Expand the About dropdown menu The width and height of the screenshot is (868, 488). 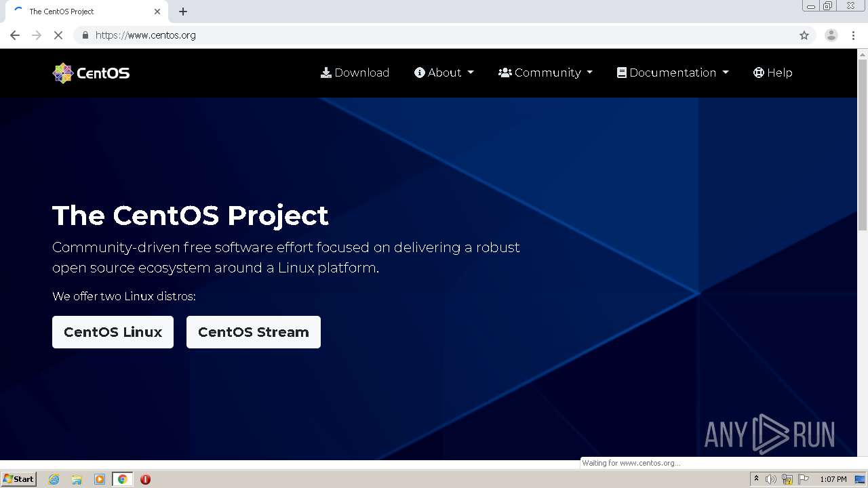click(x=444, y=73)
